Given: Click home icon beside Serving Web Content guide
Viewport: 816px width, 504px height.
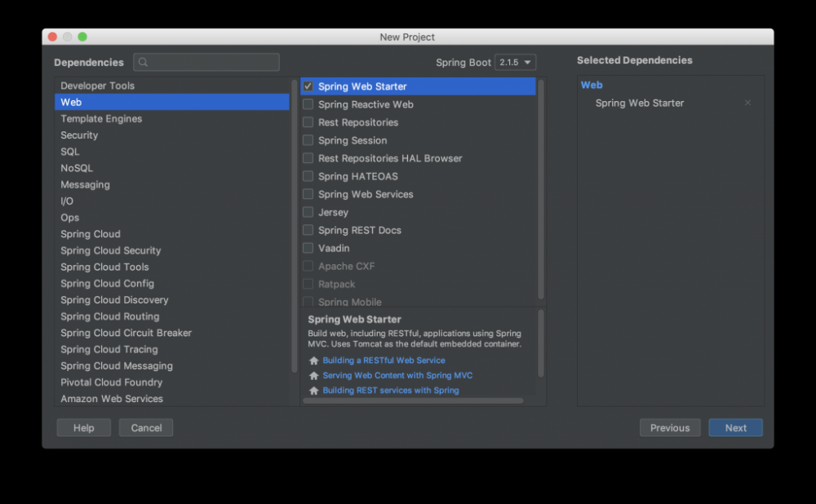Looking at the screenshot, I should coord(313,376).
